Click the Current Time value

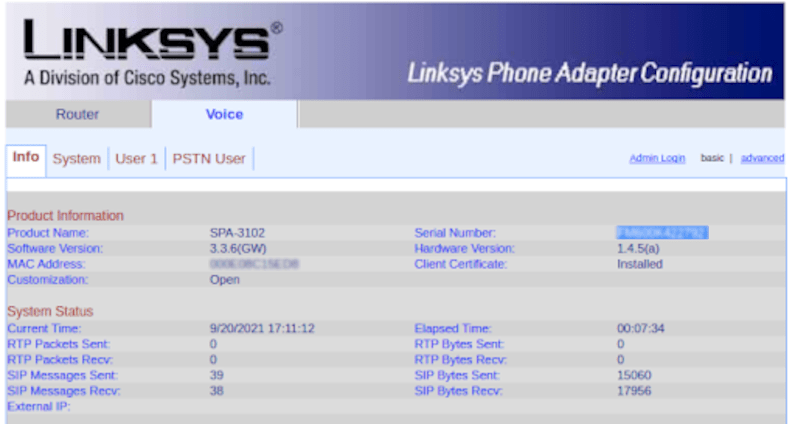262,328
